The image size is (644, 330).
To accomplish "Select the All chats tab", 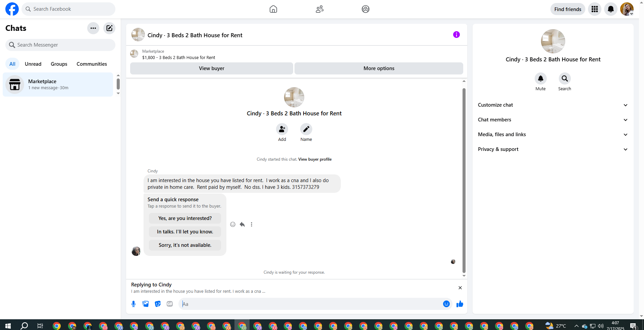I will [12, 64].
